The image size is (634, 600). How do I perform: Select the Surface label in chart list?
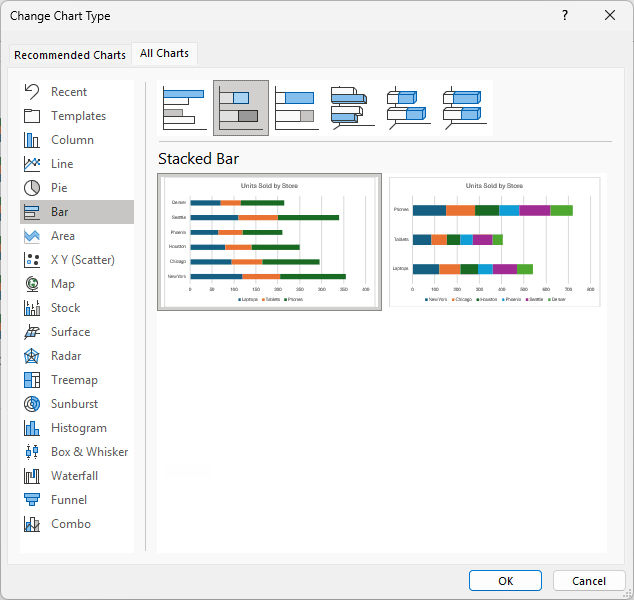pyautogui.click(x=70, y=332)
